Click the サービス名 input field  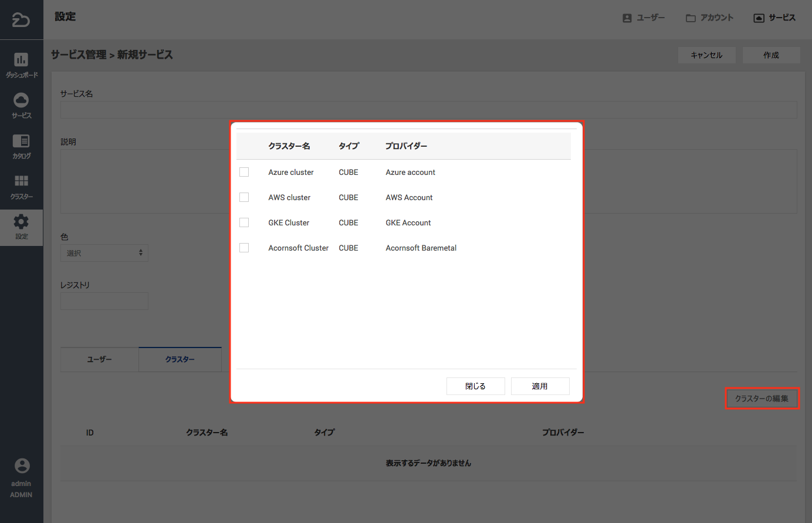[428, 110]
